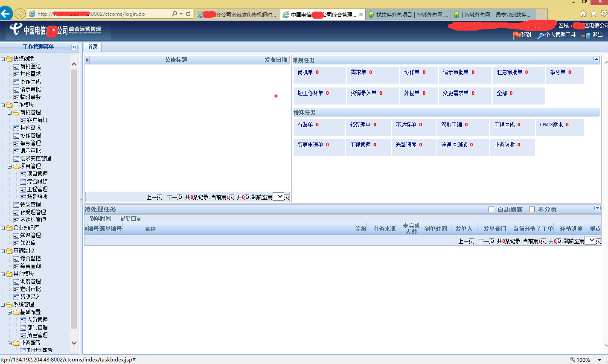Switch to 分公司宽带装移修机超时 browser tab

pyautogui.click(x=237, y=15)
